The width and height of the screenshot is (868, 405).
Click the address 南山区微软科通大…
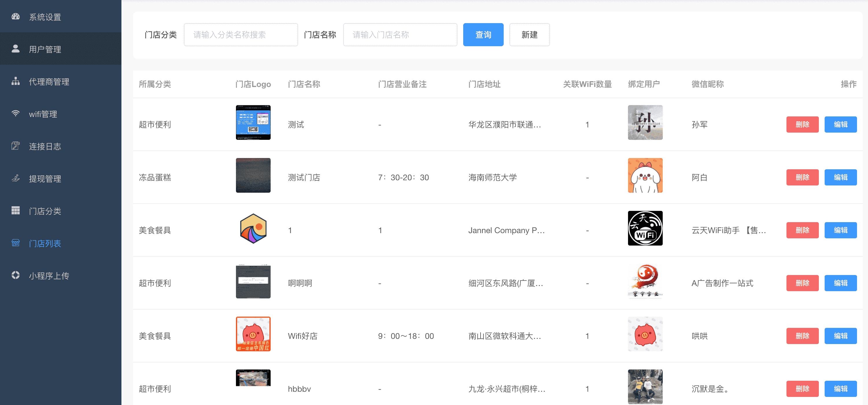(x=505, y=336)
